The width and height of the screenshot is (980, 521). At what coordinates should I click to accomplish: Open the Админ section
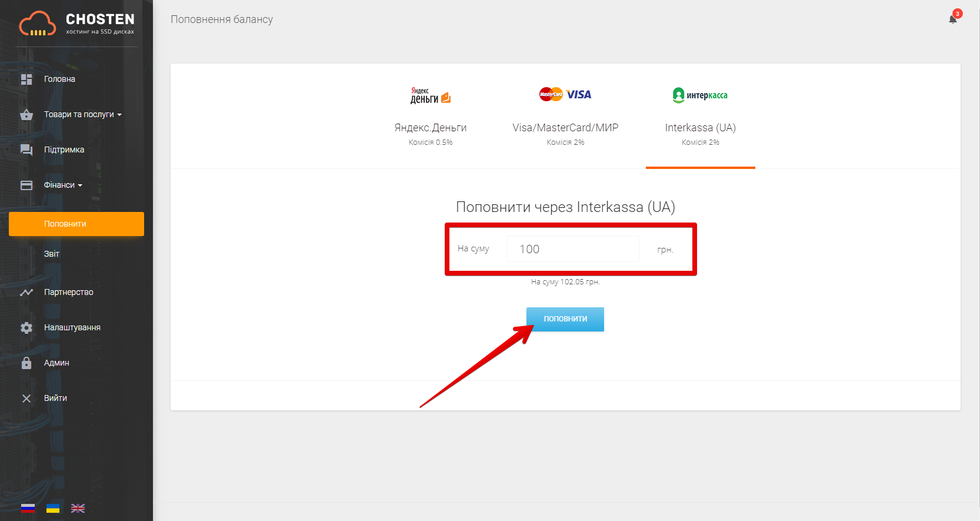coord(56,363)
